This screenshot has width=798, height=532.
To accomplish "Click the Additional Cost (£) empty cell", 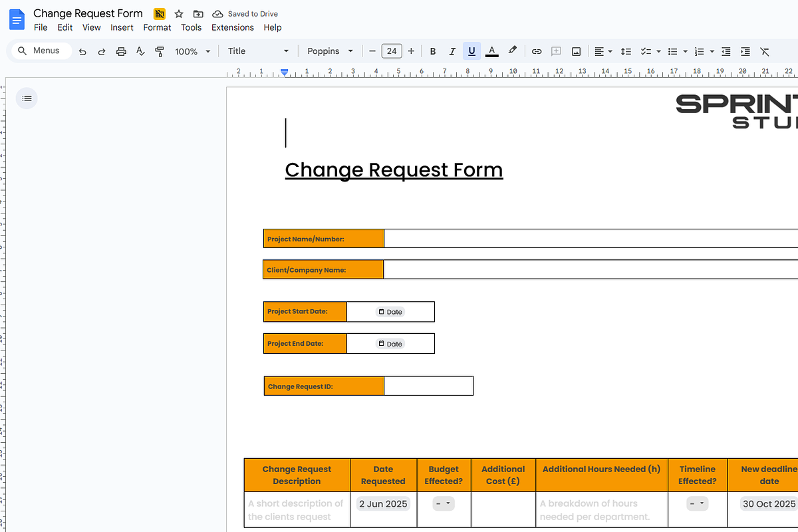I will pos(503,510).
